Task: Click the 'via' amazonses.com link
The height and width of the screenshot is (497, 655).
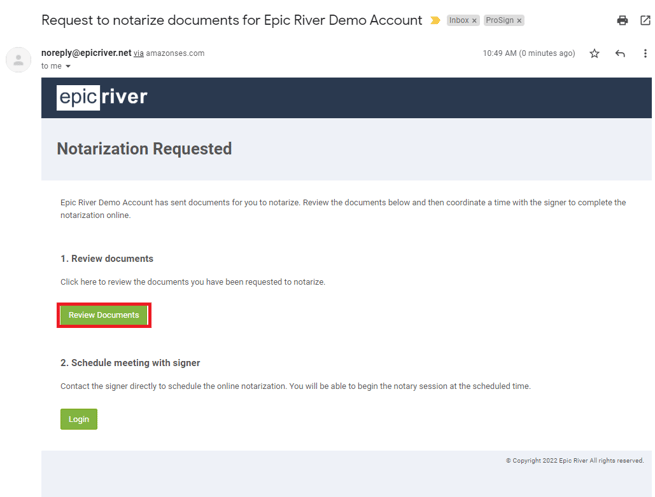Action: (138, 53)
